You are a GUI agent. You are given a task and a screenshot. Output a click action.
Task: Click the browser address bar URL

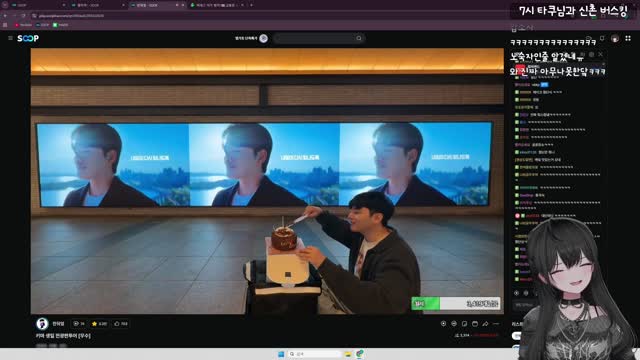point(71,16)
